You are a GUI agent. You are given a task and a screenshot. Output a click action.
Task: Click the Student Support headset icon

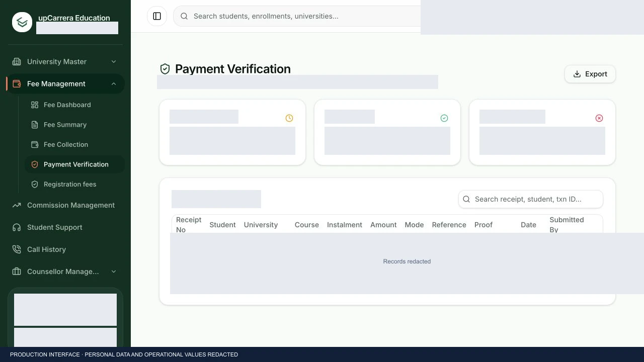17,227
